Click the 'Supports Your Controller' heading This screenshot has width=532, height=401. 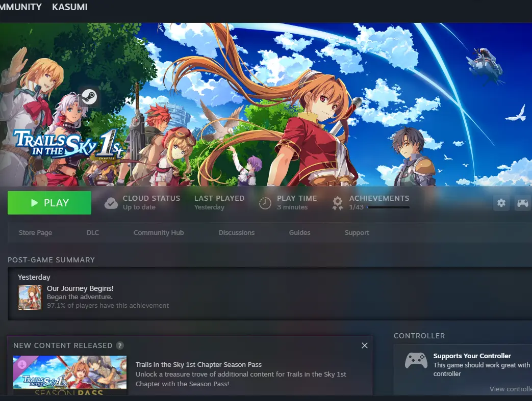(472, 356)
